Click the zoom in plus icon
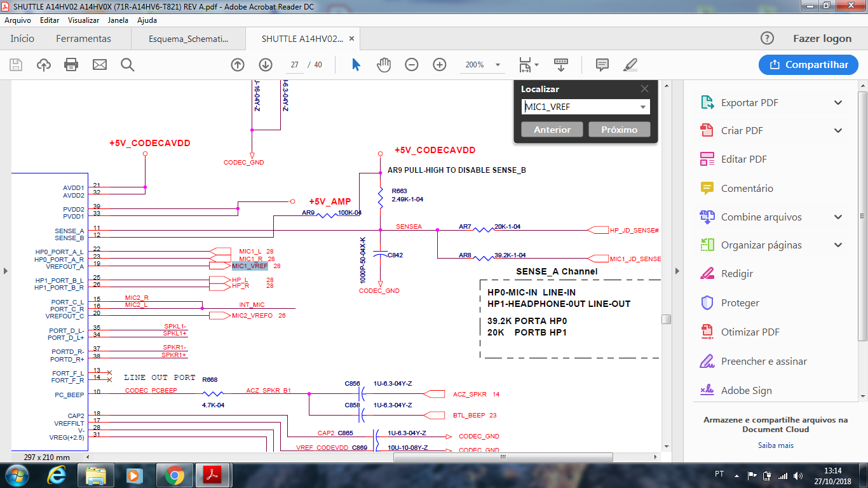The width and height of the screenshot is (868, 488). point(440,65)
